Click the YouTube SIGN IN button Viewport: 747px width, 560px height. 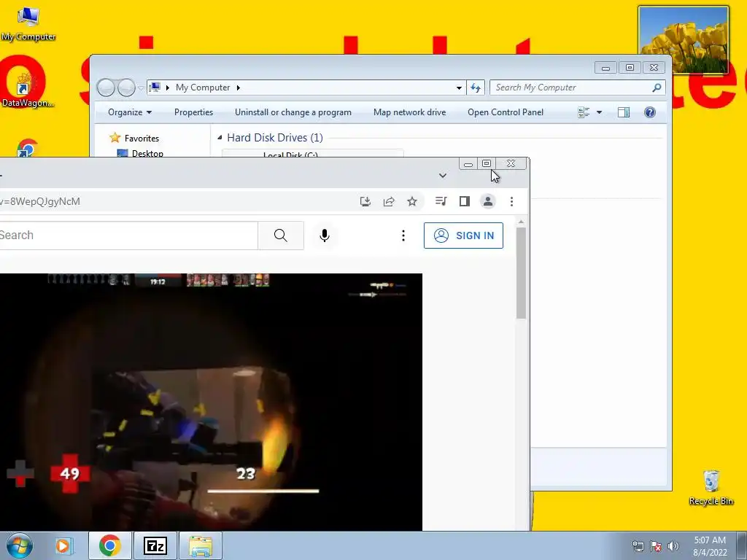(x=463, y=236)
